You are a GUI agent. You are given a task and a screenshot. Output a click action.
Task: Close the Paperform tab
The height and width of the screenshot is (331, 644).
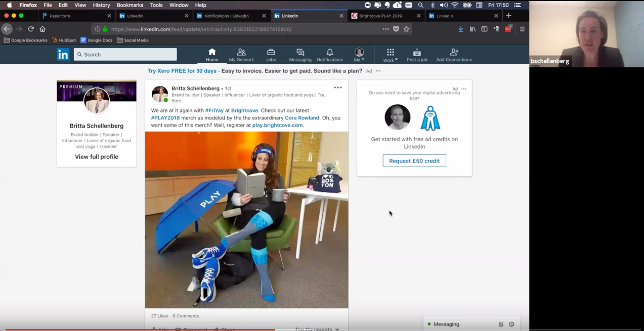pos(109,16)
